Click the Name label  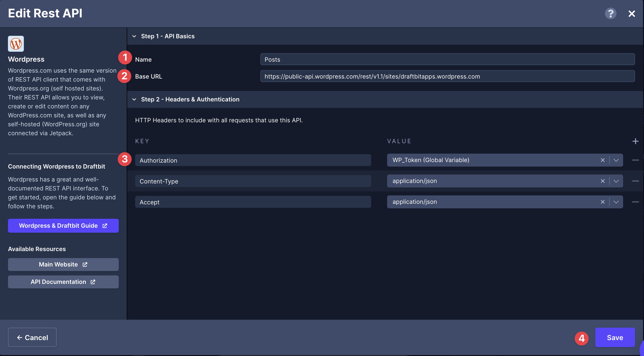(143, 60)
